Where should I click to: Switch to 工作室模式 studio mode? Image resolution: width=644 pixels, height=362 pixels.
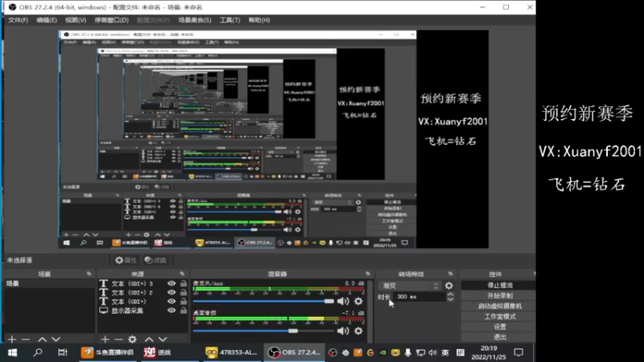(499, 316)
